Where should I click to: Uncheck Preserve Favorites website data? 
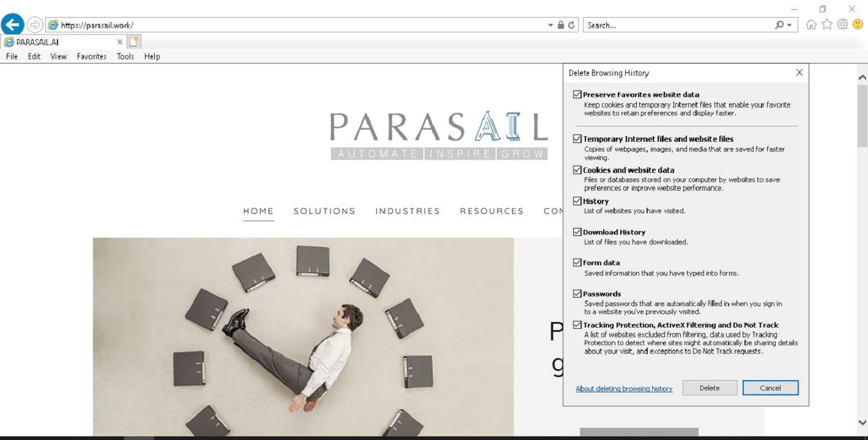tap(577, 95)
